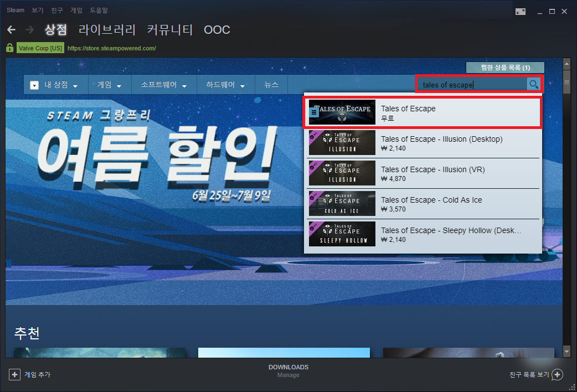Click the plus icon to add game
Image resolution: width=577 pixels, height=392 pixels.
(x=14, y=375)
